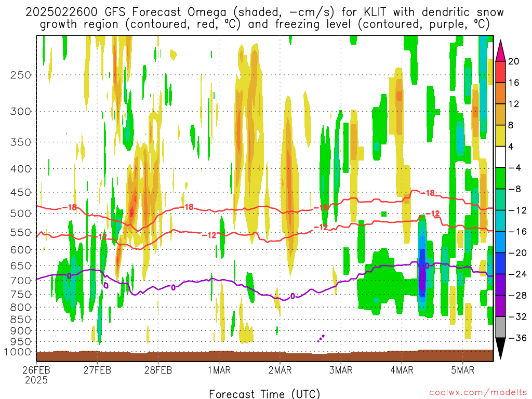The width and height of the screenshot is (532, 399).
Task: Select the 4MAR date label
Action: (402, 370)
